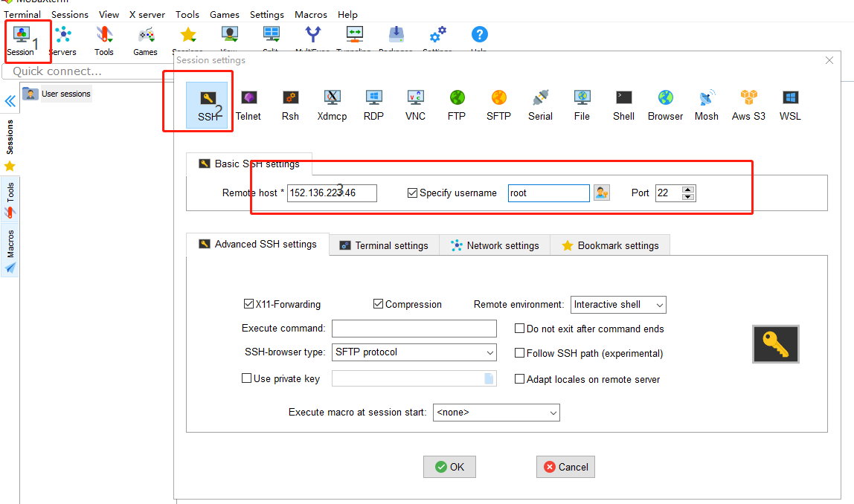Viewport: 854px width, 504px height.
Task: Increase the Port number stepper
Action: click(x=688, y=190)
